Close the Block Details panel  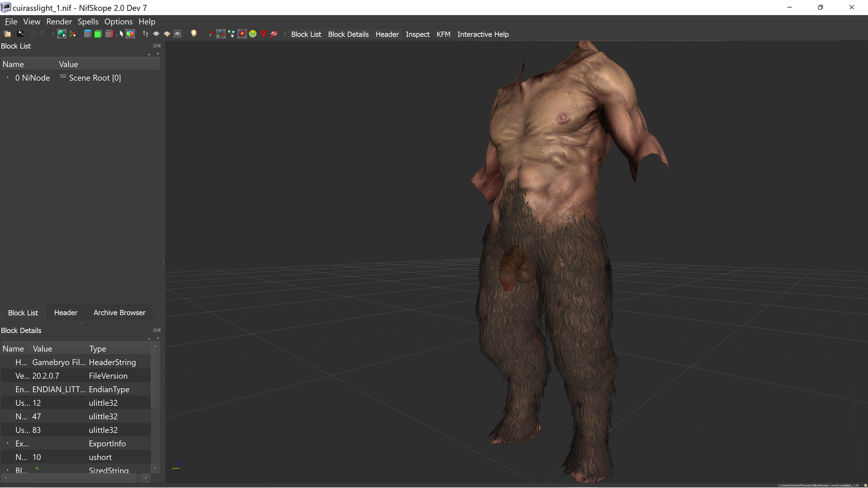(159, 330)
